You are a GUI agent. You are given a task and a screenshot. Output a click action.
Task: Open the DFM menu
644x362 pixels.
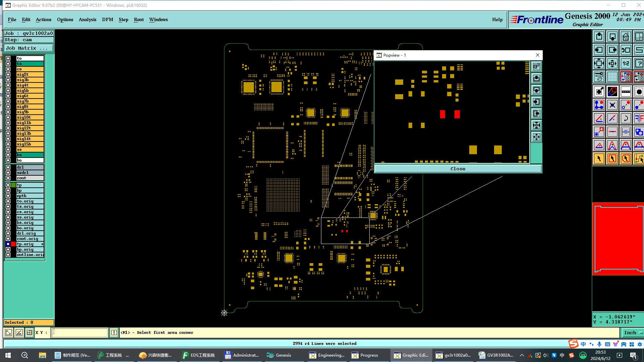(107, 19)
